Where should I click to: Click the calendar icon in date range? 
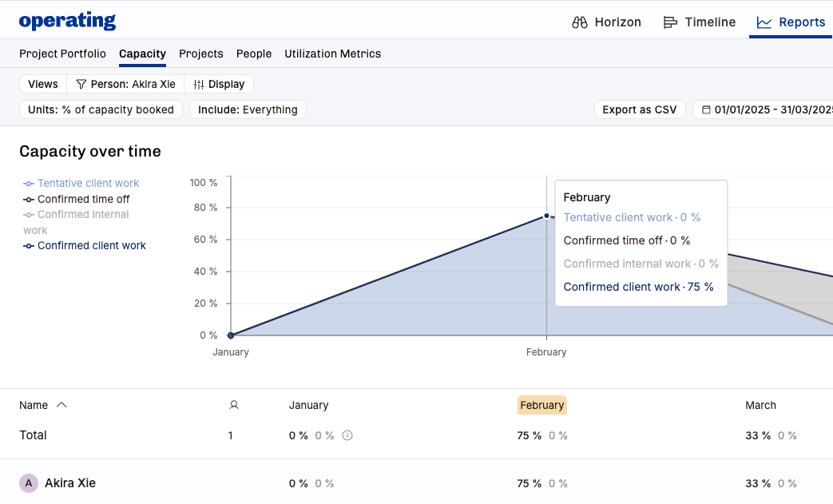pyautogui.click(x=706, y=109)
